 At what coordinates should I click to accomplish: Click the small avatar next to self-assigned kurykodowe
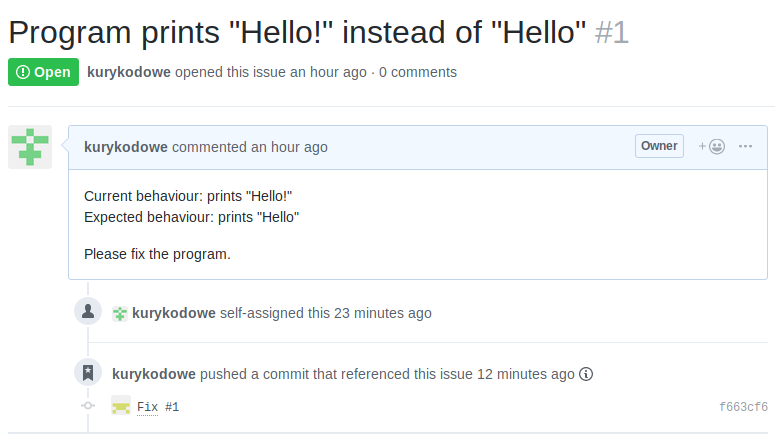click(x=120, y=313)
